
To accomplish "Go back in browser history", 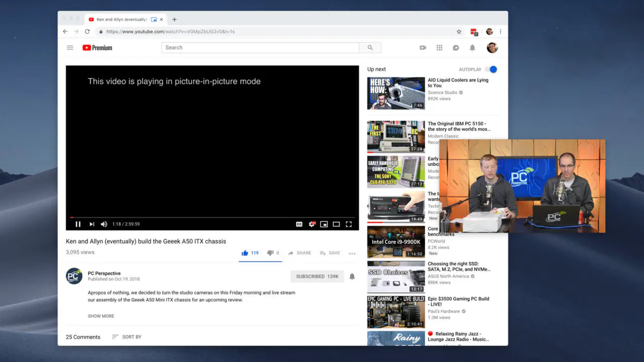I will [x=65, y=32].
